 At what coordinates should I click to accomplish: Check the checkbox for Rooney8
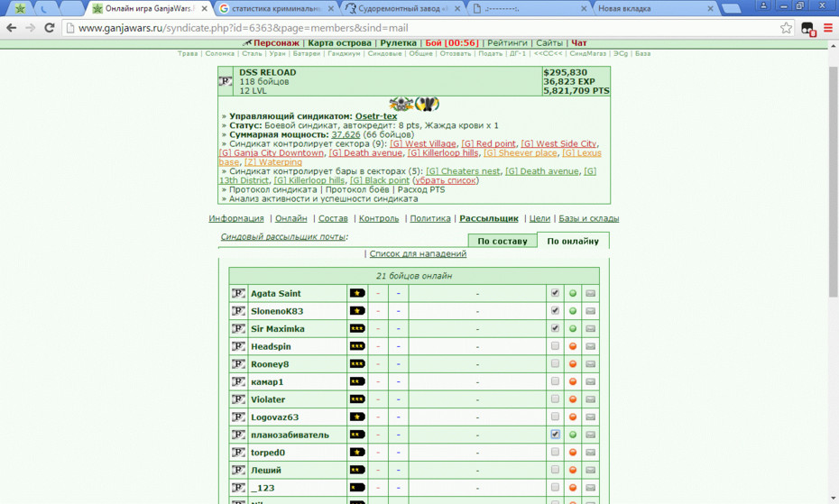(x=555, y=363)
